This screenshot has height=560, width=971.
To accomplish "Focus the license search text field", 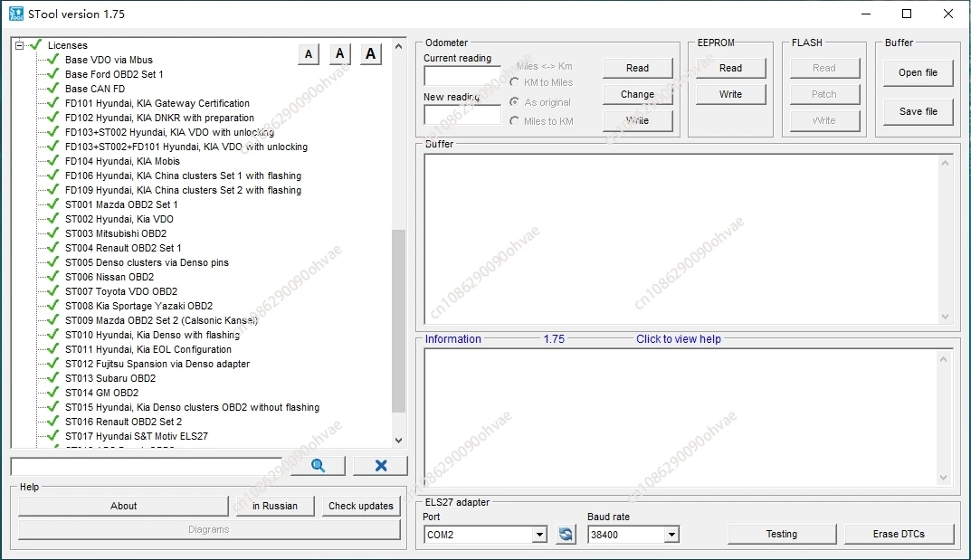I will point(147,466).
